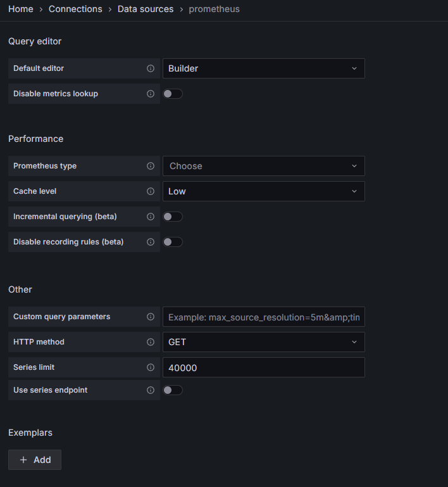This screenshot has height=487, width=448.
Task: Click the Prometheus type info icon
Action: coord(151,166)
